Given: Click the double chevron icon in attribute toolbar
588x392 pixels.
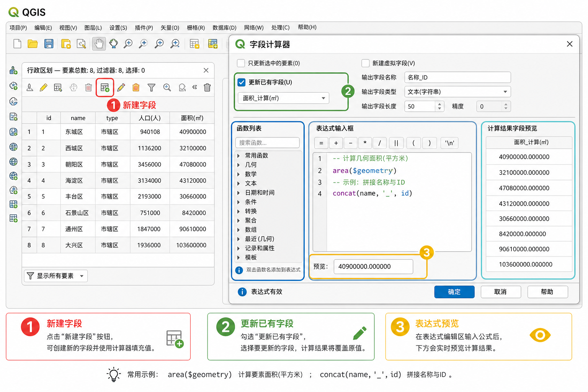Looking at the screenshot, I should click(x=195, y=87).
